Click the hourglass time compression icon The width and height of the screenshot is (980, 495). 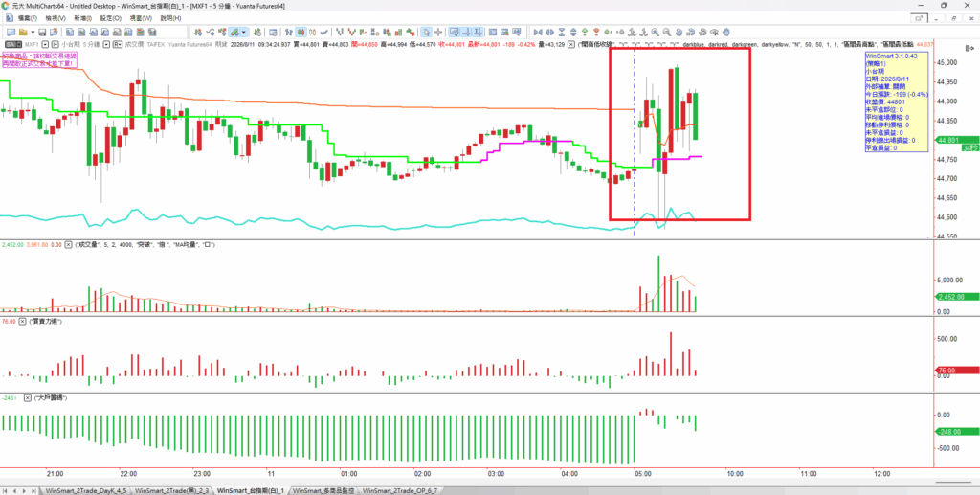click(561, 32)
